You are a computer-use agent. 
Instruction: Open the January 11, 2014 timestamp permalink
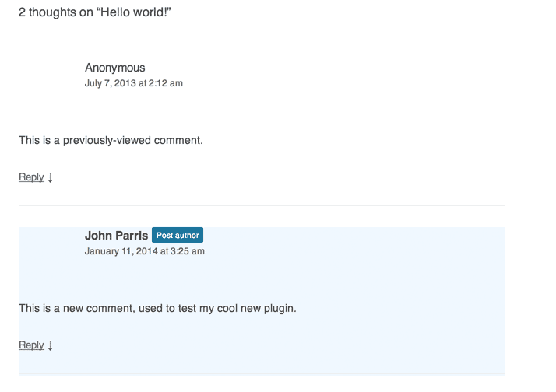pos(145,251)
